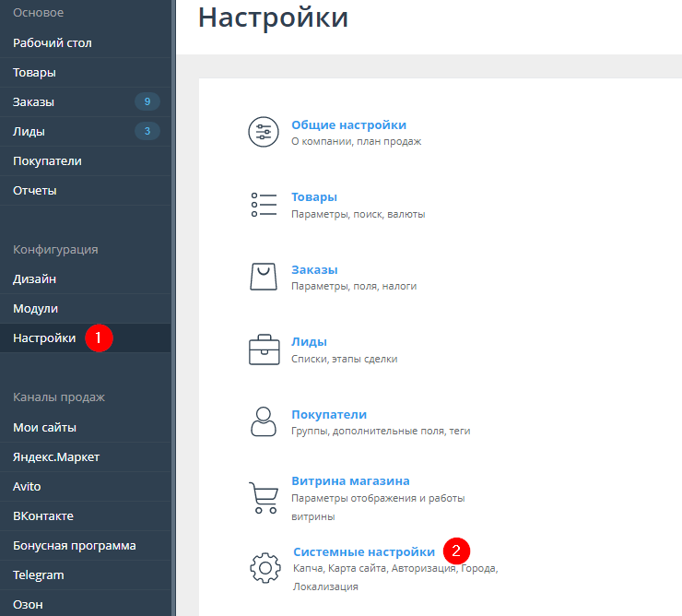This screenshot has width=682, height=616.
Task: Click the gear icon beside Системные настройки
Action: tap(265, 566)
